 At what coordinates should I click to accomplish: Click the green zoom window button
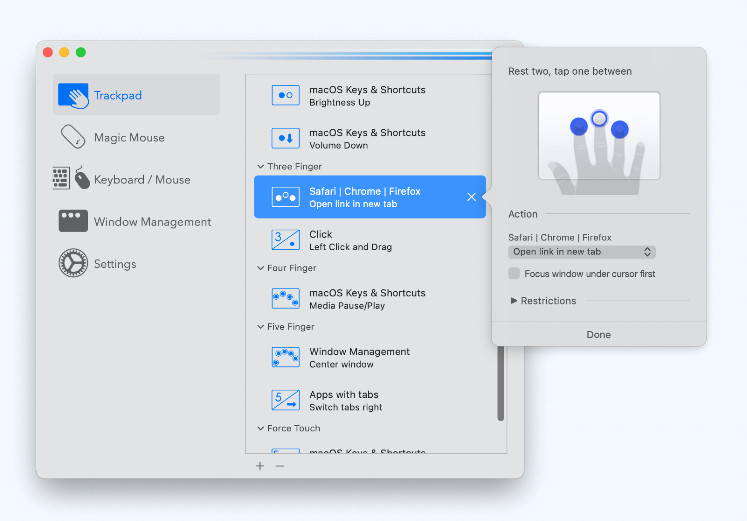click(x=81, y=52)
